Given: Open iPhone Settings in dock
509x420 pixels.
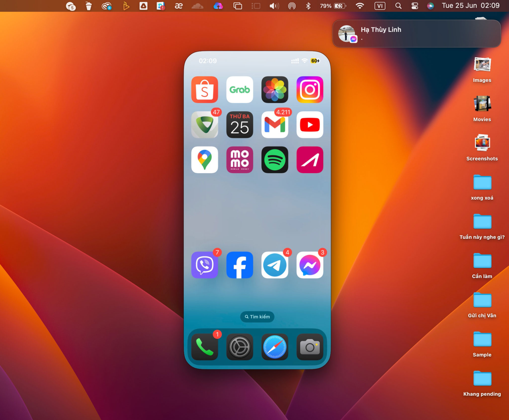Looking at the screenshot, I should (240, 347).
